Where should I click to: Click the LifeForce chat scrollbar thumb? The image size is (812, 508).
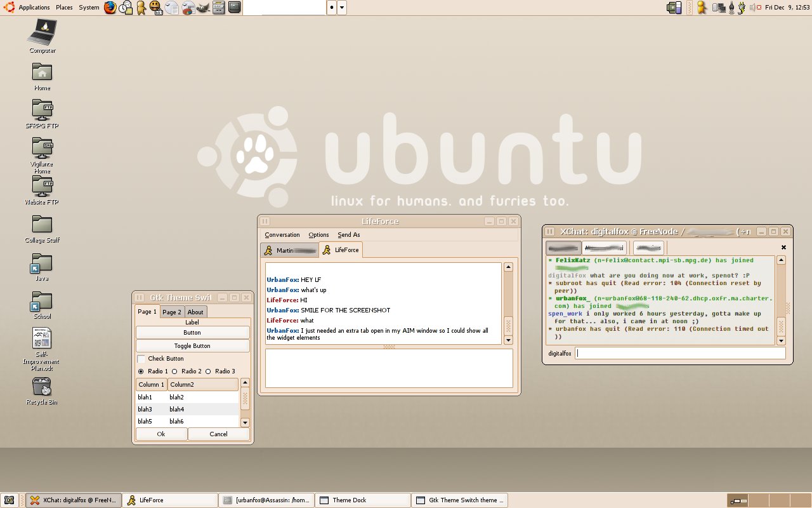(x=508, y=326)
